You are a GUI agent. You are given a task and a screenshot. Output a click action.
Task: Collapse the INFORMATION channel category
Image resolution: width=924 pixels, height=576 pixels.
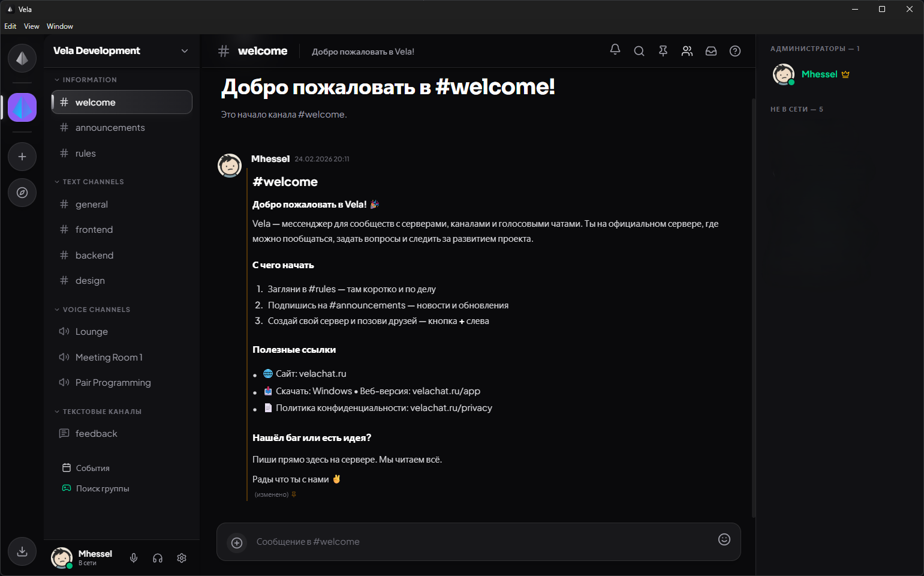[89, 80]
